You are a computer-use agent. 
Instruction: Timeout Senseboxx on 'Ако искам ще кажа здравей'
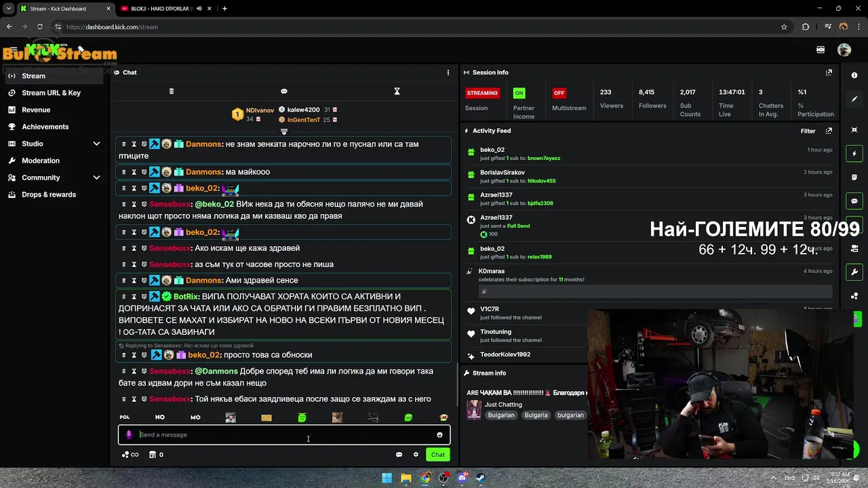coord(134,248)
